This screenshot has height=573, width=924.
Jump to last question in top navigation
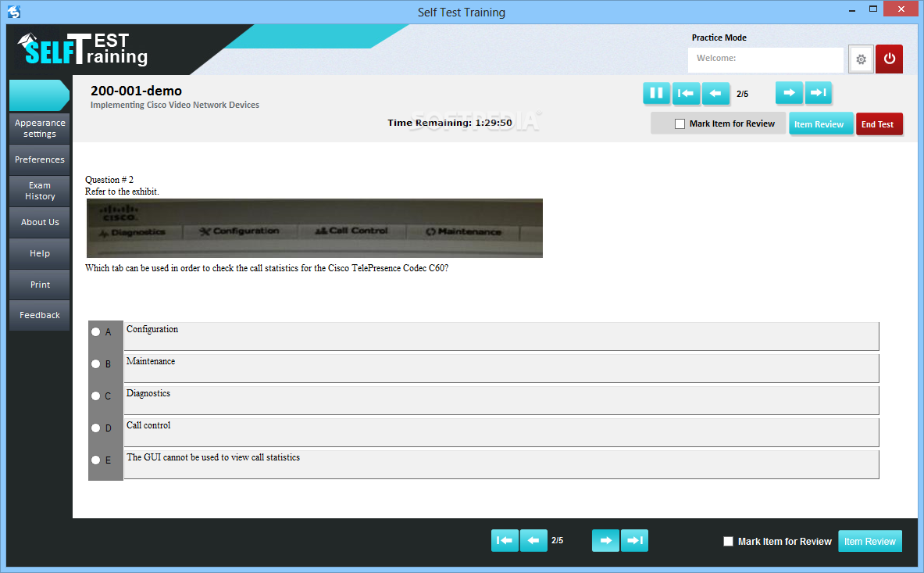(818, 92)
